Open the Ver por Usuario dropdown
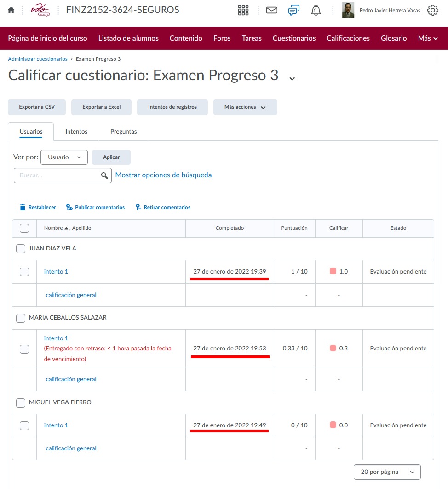Screen dimensions: 448x489 pos(64,157)
